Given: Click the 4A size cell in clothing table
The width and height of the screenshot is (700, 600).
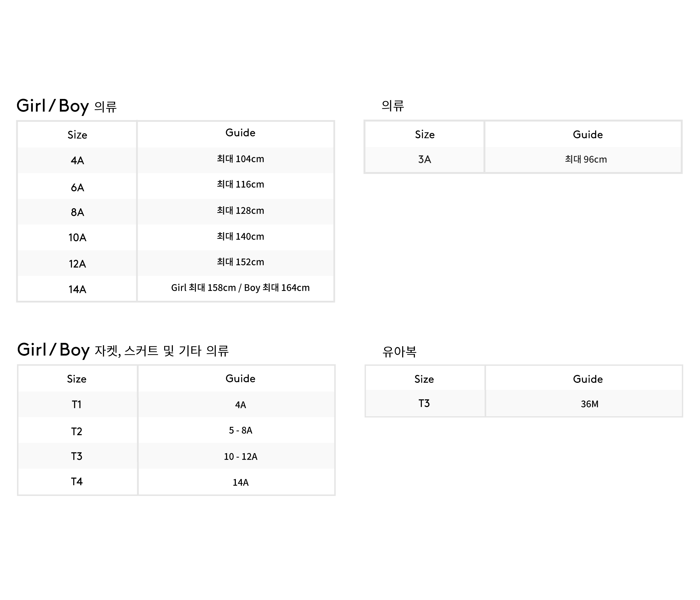Looking at the screenshot, I should (x=77, y=160).
